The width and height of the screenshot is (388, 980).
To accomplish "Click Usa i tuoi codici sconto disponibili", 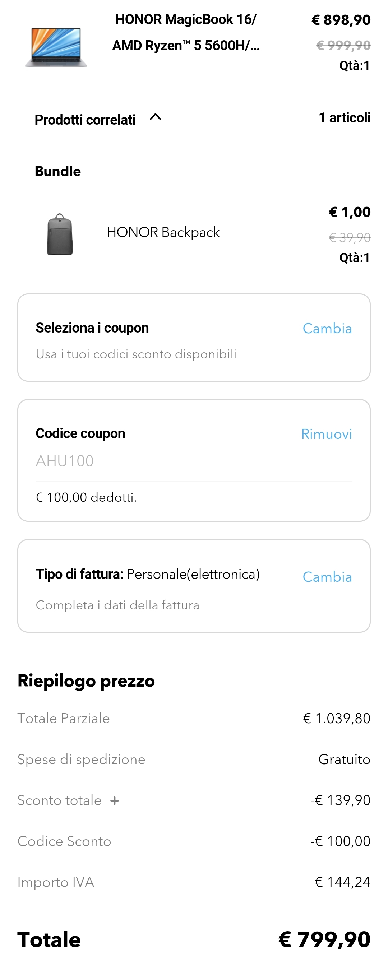I will 136,354.
